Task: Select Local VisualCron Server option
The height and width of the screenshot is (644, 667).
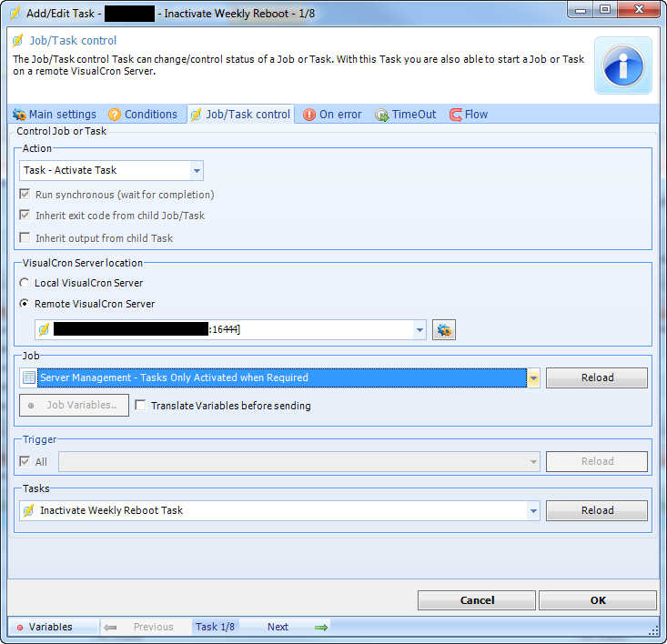Action: point(25,283)
